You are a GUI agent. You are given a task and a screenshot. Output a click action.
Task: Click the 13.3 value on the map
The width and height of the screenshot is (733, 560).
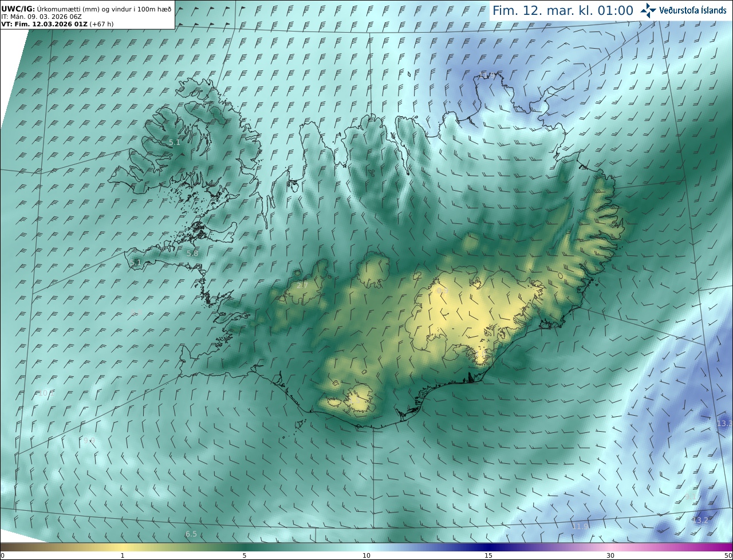click(724, 423)
